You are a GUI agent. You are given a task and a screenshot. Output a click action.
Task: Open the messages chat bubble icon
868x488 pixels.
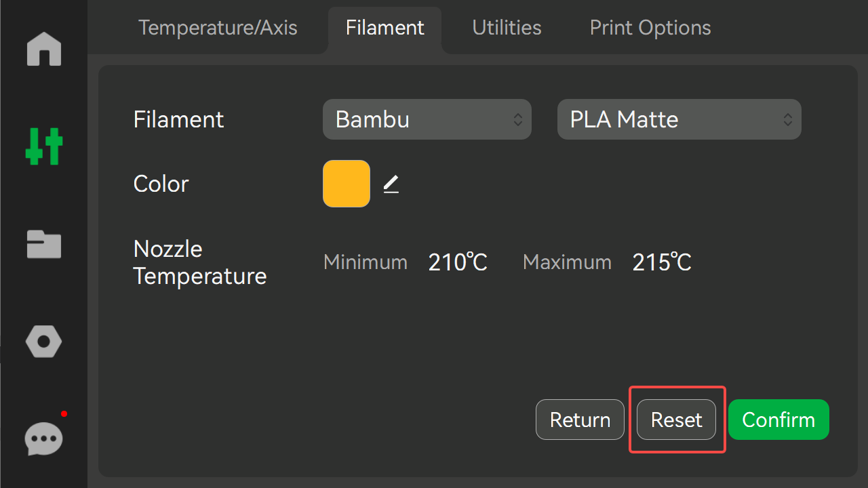(x=44, y=439)
